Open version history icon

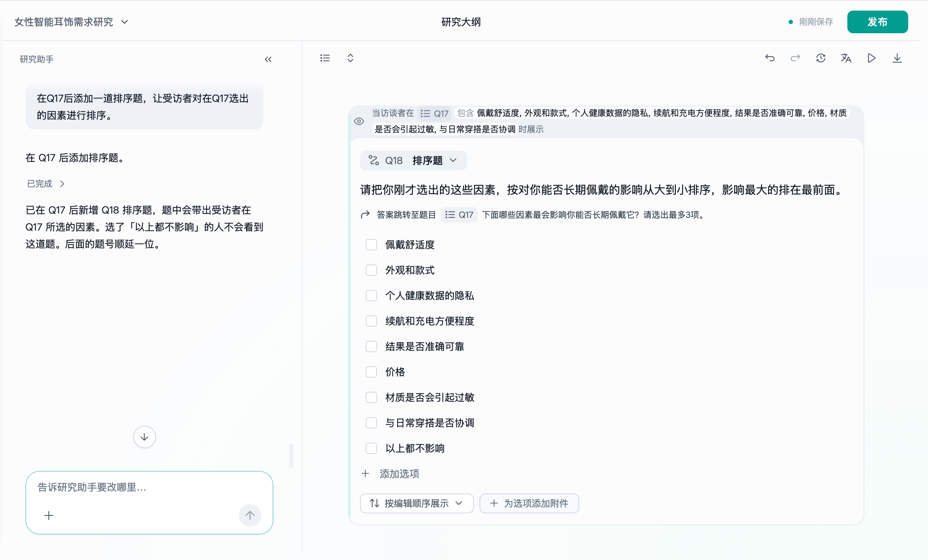point(820,58)
